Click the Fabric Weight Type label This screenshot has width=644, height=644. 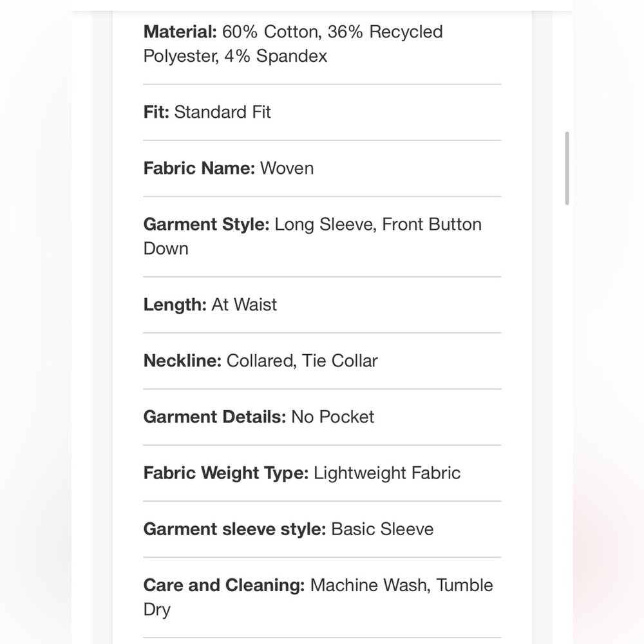226,473
